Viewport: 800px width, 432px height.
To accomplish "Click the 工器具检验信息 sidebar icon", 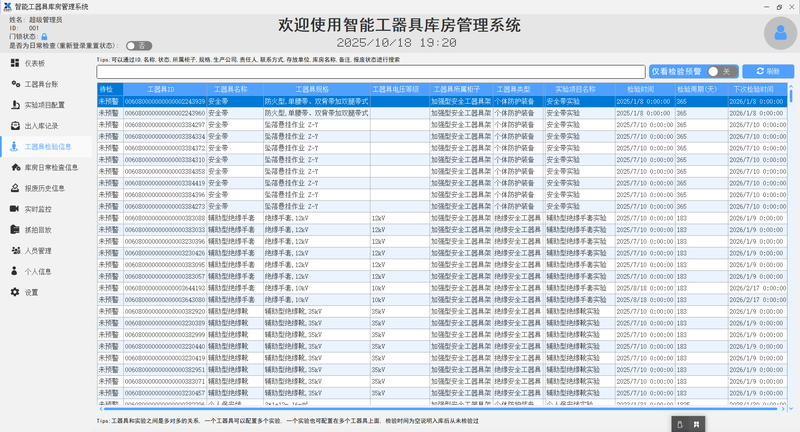I will click(x=14, y=146).
